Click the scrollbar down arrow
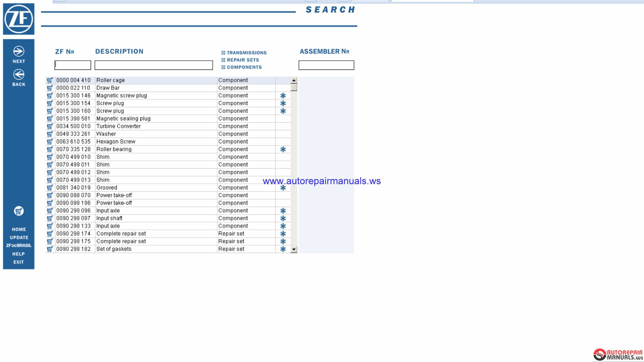The height and width of the screenshot is (362, 644). (x=293, y=249)
